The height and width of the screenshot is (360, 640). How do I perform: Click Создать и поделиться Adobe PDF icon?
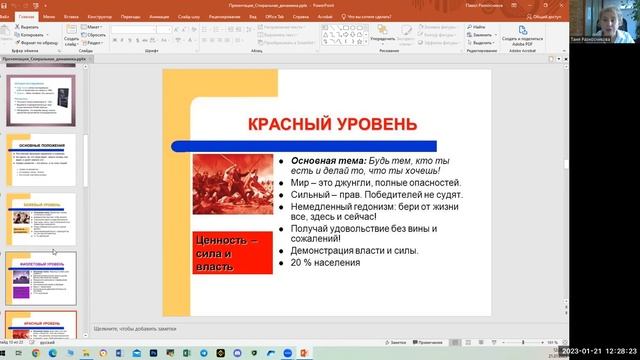point(522,30)
